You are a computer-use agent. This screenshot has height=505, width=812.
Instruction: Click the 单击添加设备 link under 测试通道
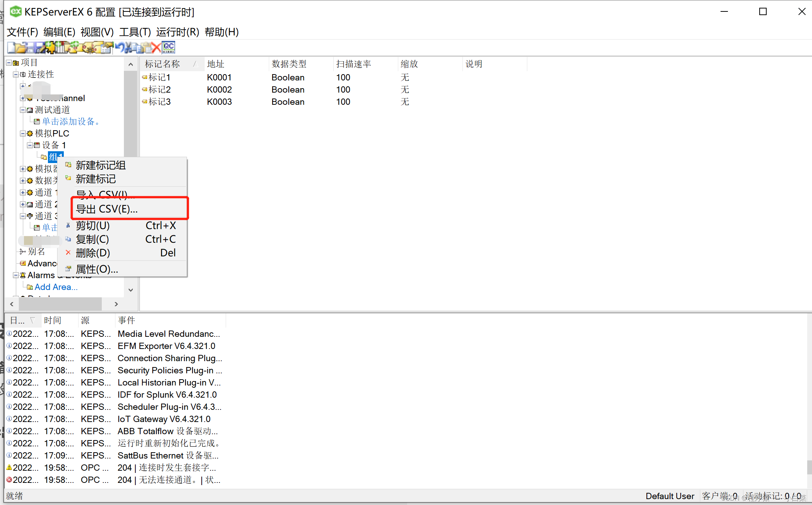tap(71, 121)
